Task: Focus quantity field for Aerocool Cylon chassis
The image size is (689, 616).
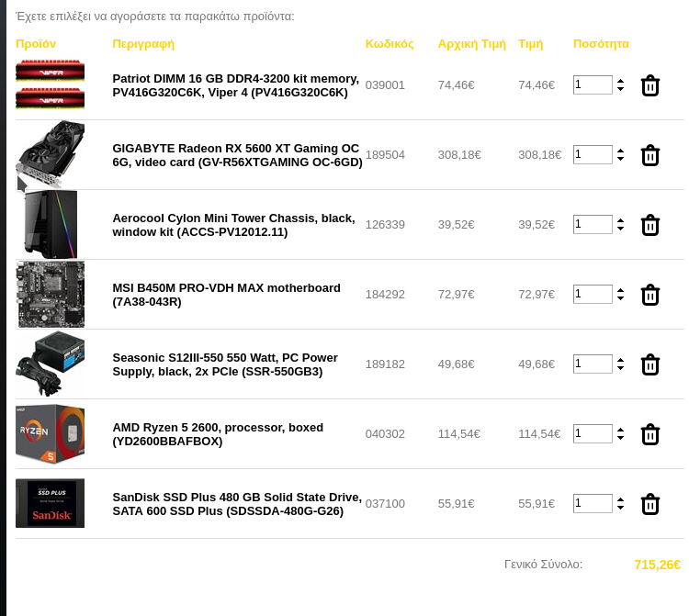Action: coord(593,224)
